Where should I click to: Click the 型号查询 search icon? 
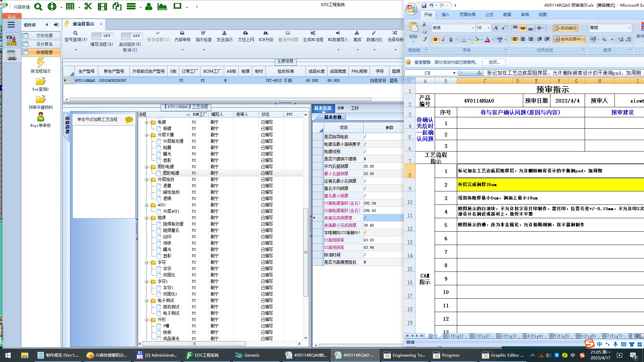75,33
